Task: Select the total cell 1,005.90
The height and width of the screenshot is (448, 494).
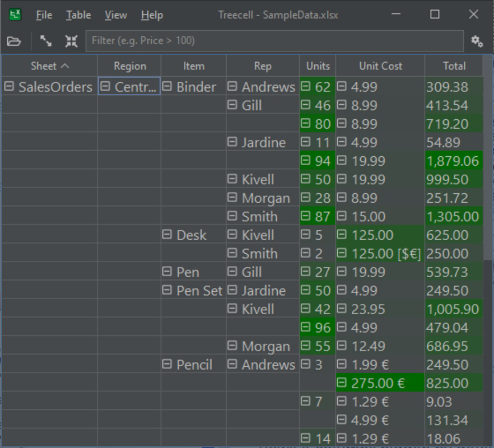Action: 454,309
